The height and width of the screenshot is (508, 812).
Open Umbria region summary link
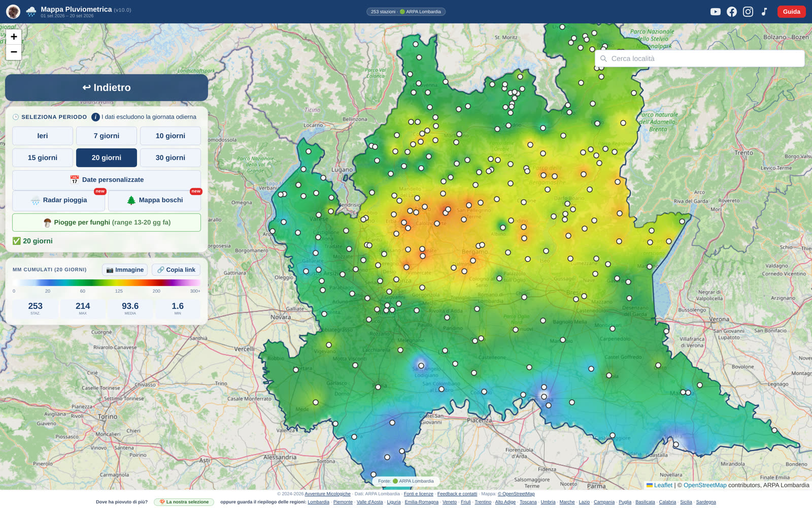click(x=548, y=502)
